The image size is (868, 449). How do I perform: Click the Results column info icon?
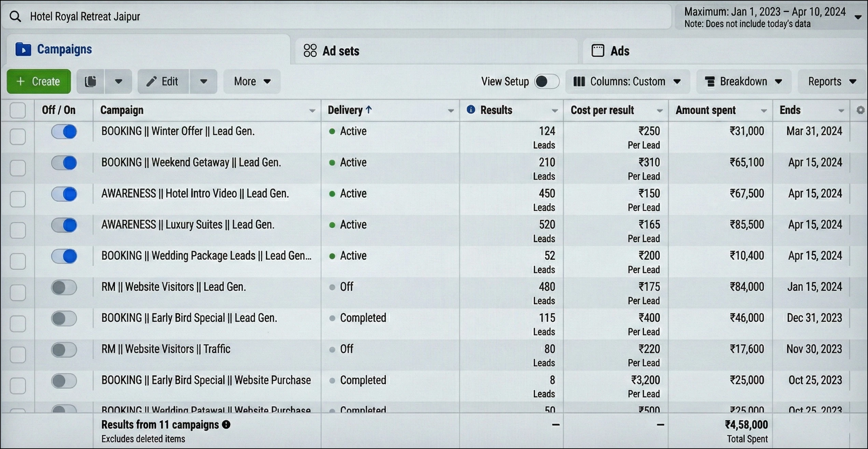point(471,110)
